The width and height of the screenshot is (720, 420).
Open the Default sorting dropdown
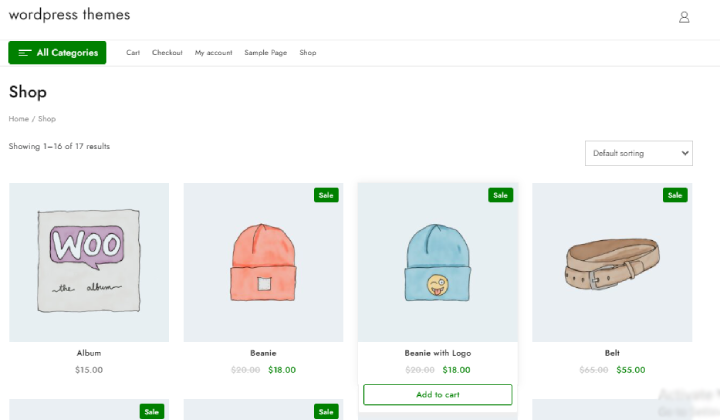[x=638, y=153]
